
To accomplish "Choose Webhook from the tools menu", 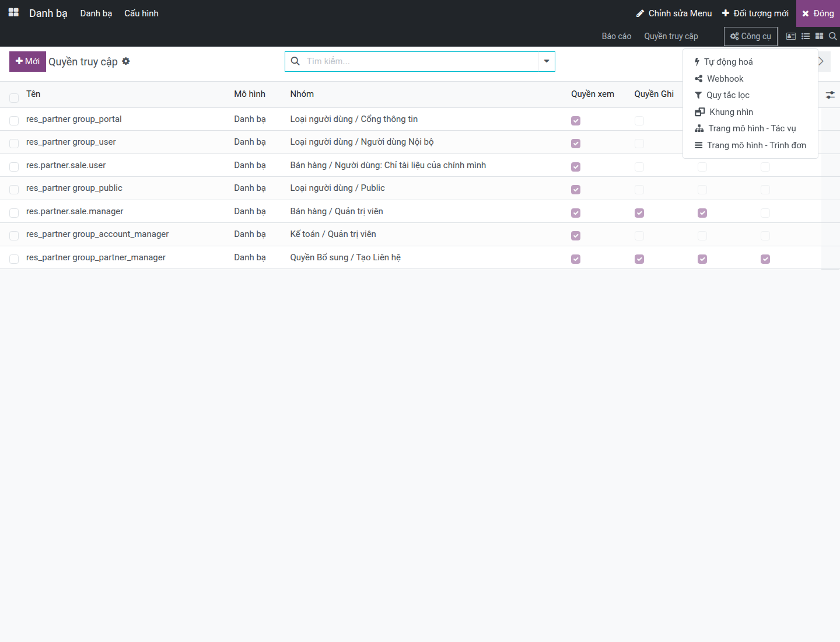I will (750, 79).
